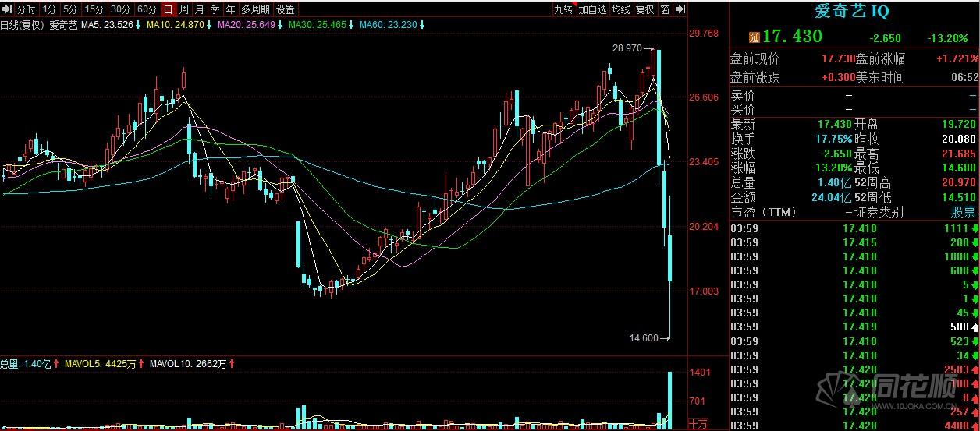Screen dimensions: 980x431
Task: Select the 30分 period tab
Action: (x=120, y=9)
